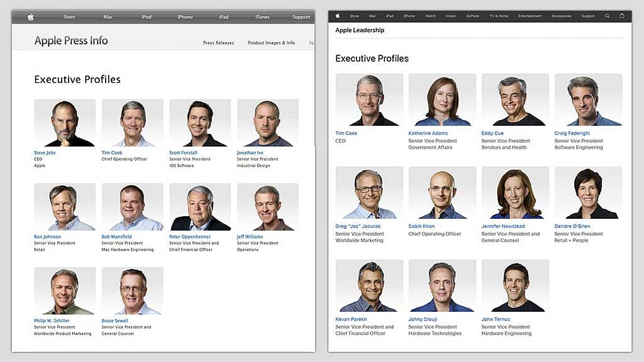
Task: Open Support in the old Press Info navbar
Action: (x=301, y=17)
